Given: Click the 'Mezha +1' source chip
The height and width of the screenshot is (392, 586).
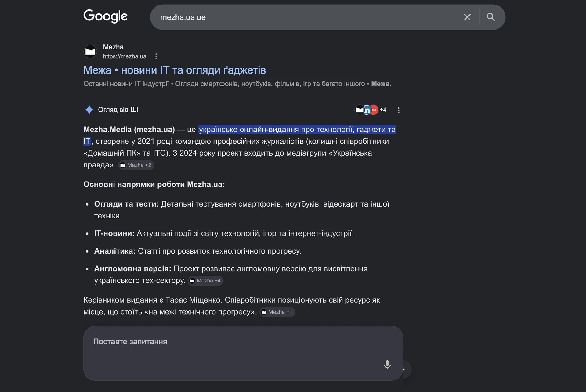Looking at the screenshot, I should [x=277, y=312].
